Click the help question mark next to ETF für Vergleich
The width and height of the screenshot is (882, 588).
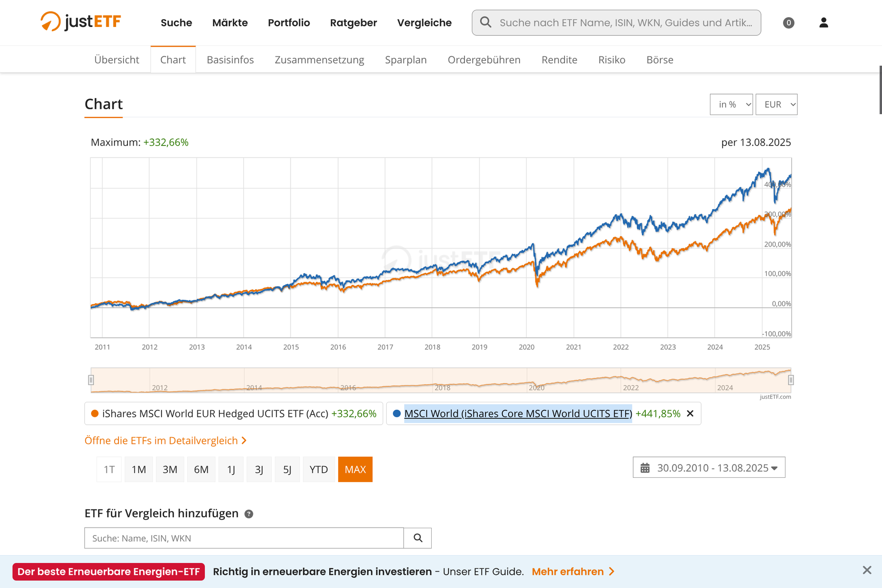tap(249, 514)
